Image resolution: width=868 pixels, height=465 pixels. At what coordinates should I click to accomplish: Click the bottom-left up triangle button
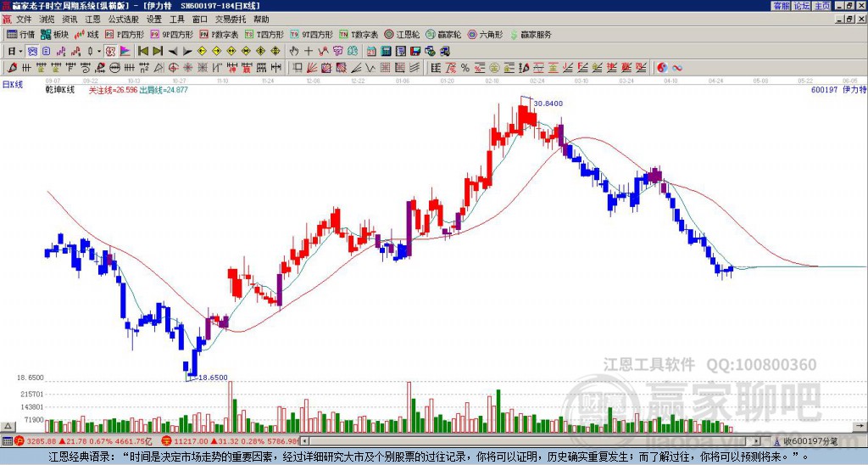[x=8, y=426]
